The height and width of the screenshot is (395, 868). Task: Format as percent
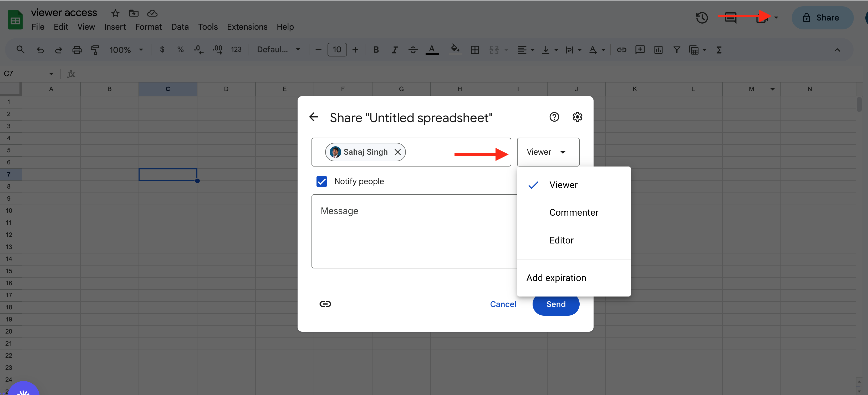[181, 49]
